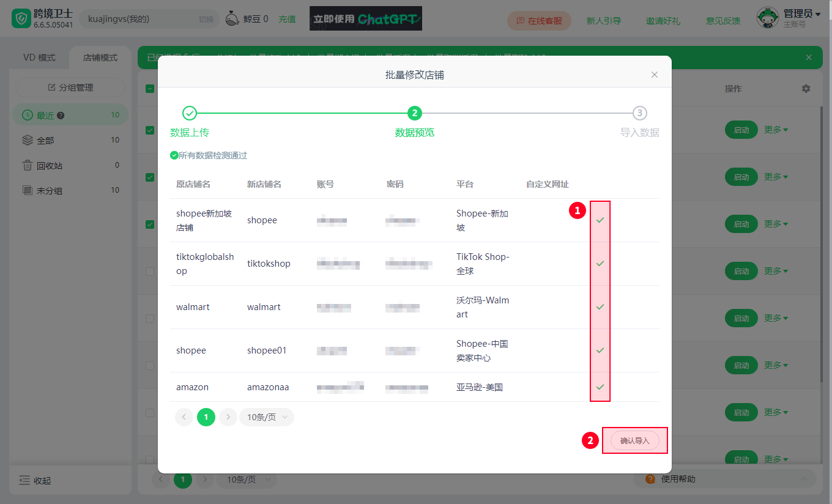Check the fourth store row checkbox
832x504 pixels.
click(x=150, y=271)
